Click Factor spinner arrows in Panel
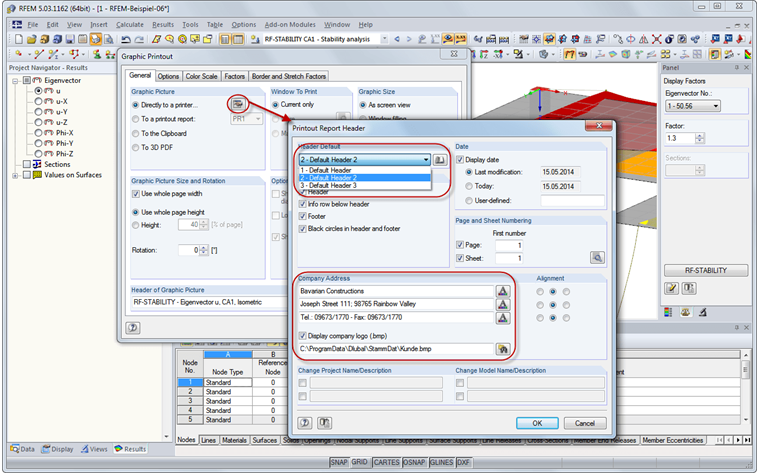This screenshot has width=760, height=473. point(699,138)
